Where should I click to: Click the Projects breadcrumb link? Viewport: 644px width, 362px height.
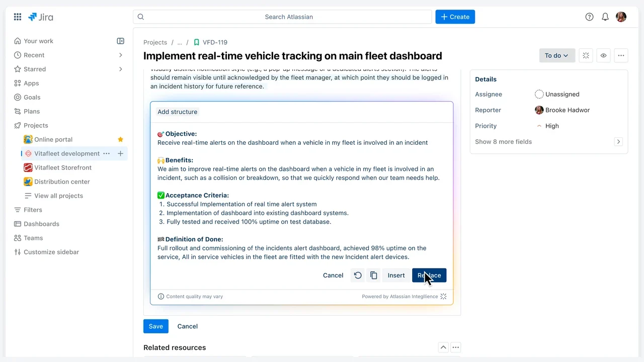tap(155, 42)
